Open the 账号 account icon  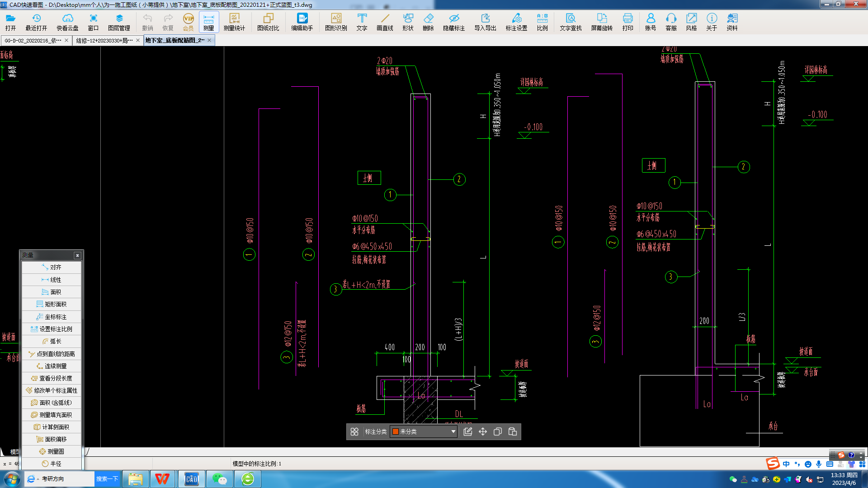(651, 22)
